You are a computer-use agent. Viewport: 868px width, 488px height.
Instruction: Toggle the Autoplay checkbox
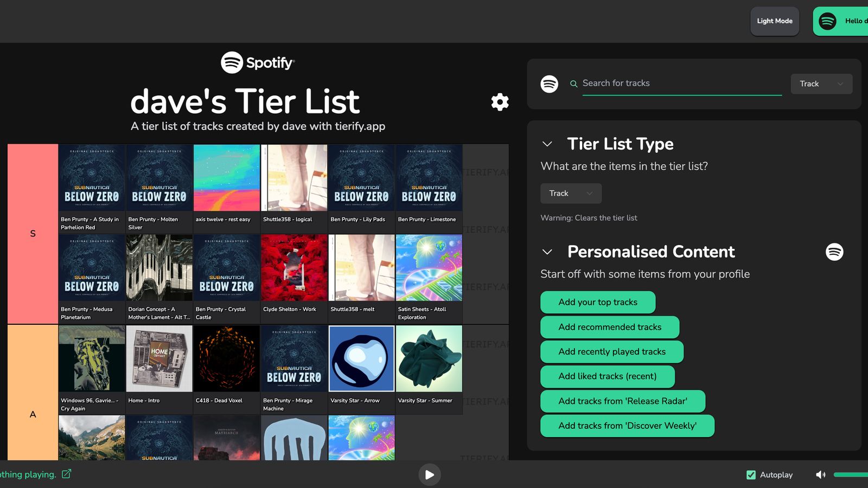click(x=751, y=474)
